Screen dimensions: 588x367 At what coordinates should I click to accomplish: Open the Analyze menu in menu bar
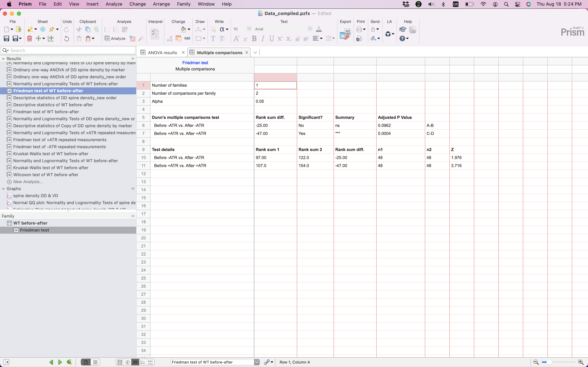(x=114, y=4)
